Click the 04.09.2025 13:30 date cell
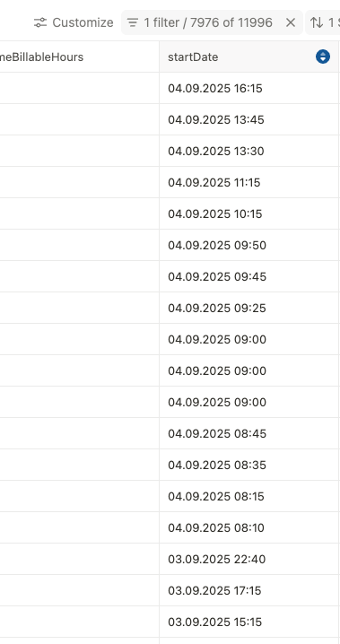The width and height of the screenshot is (340, 644). pos(248,152)
